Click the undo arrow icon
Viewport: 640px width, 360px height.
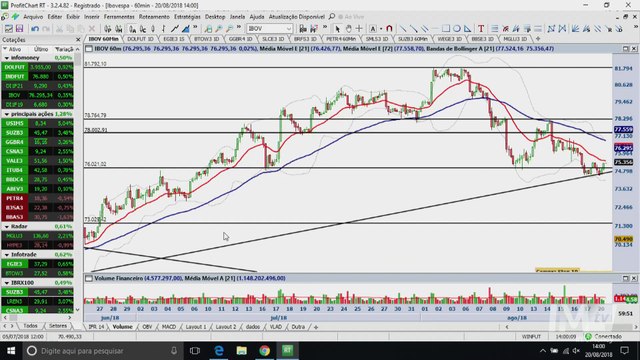point(35,29)
